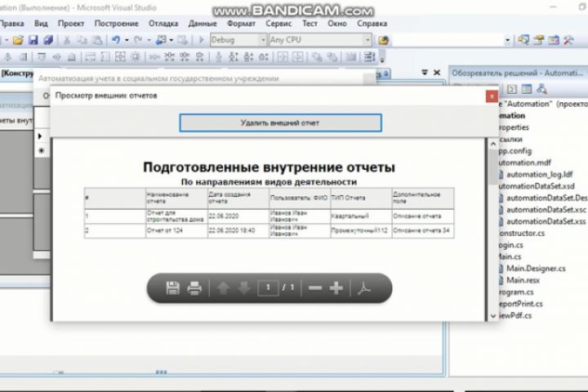The height and width of the screenshot is (392, 588).
Task: Select ReportPrint.cs in Solution Explorer
Action: pyautogui.click(x=520, y=304)
